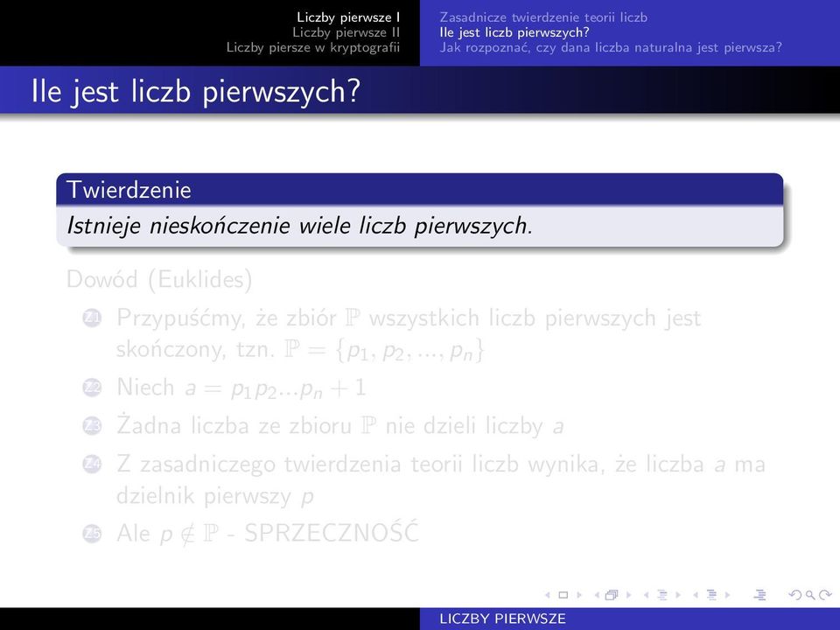Screen dimensions: 840x630
Task: Go to previous slide using left arrow beside slide icon
Action: coord(548,595)
